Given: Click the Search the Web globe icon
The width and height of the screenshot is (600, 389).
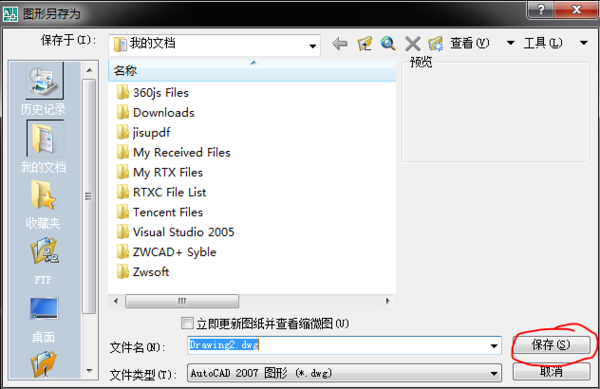Looking at the screenshot, I should 388,44.
